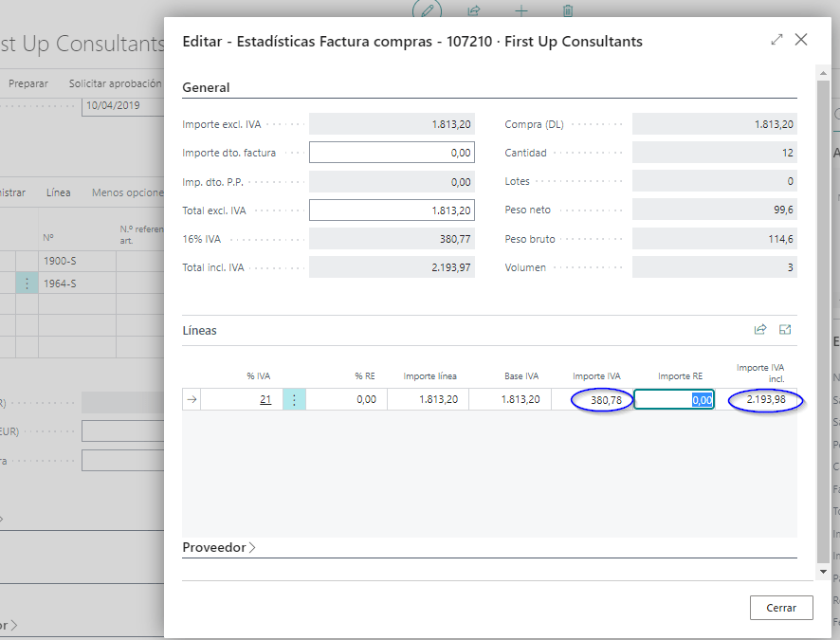Open Solicitar aprobación menu in background page

point(115,83)
